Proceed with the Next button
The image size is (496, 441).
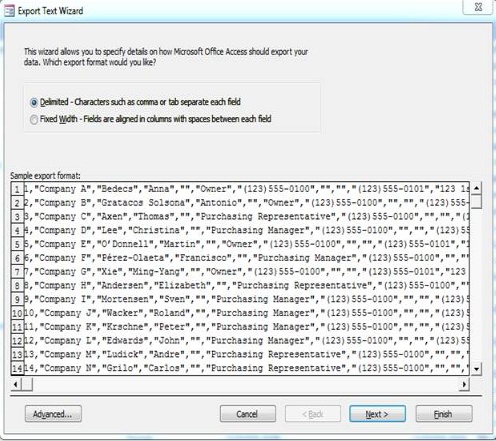pos(377,414)
